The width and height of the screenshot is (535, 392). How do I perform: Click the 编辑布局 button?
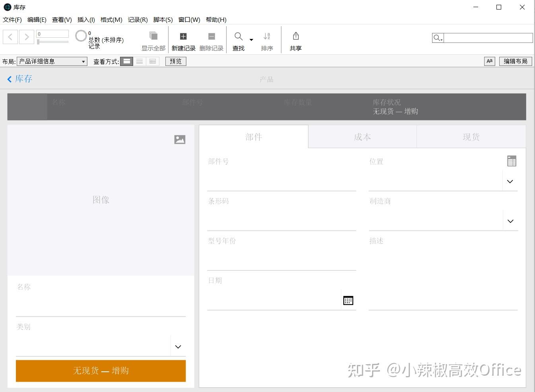516,61
